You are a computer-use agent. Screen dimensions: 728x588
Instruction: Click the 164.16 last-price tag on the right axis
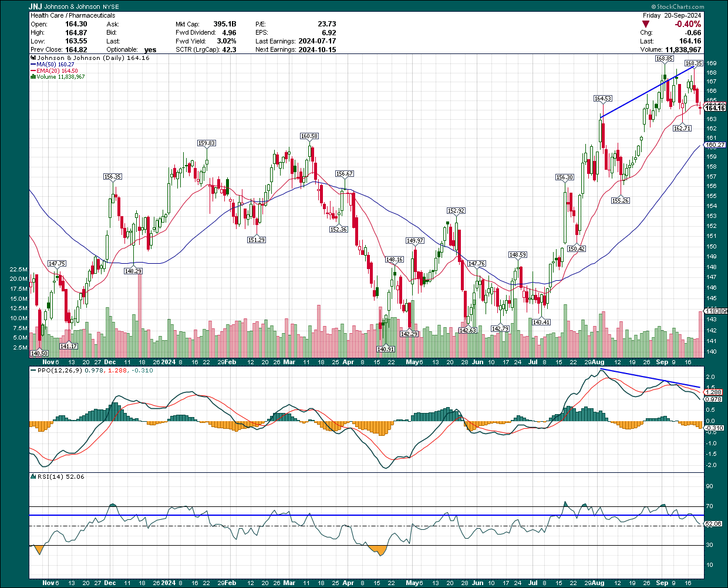tap(715, 108)
